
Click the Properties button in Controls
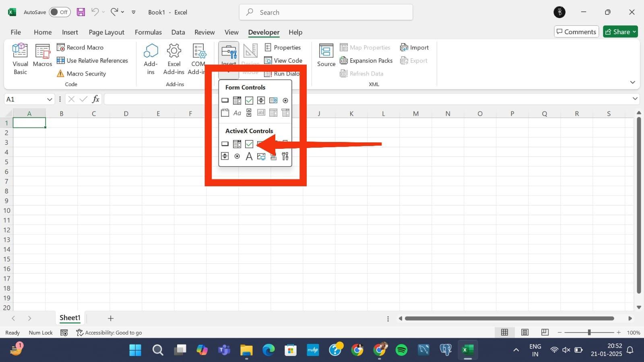283,47
